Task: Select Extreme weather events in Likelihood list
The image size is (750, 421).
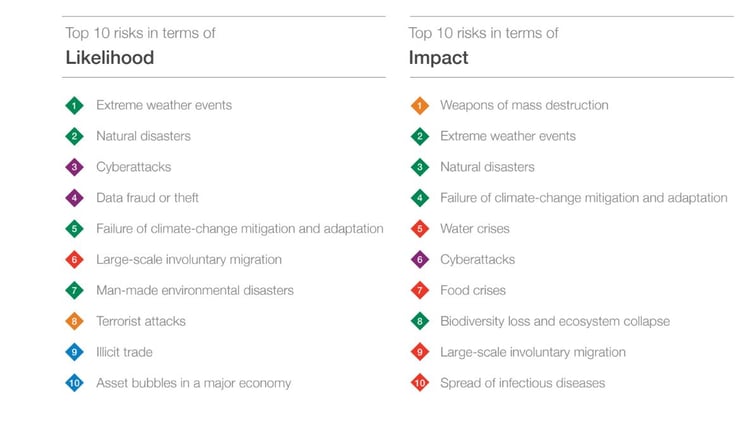Action: [164, 105]
